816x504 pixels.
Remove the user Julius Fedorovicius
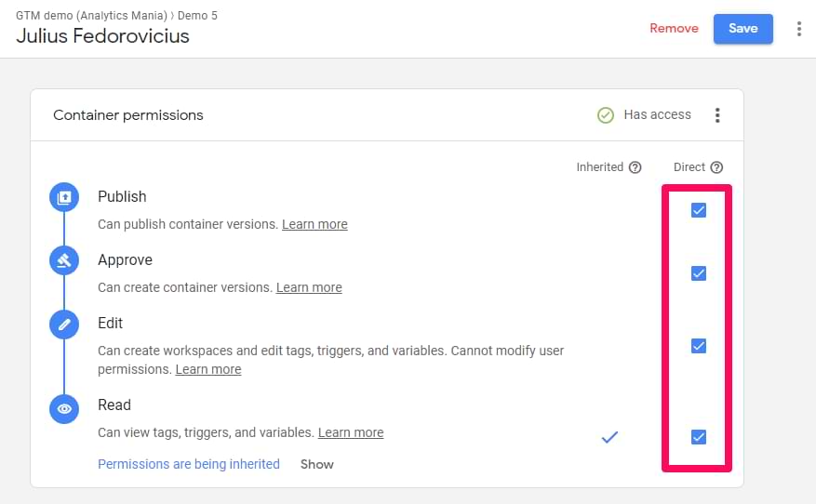click(x=674, y=29)
